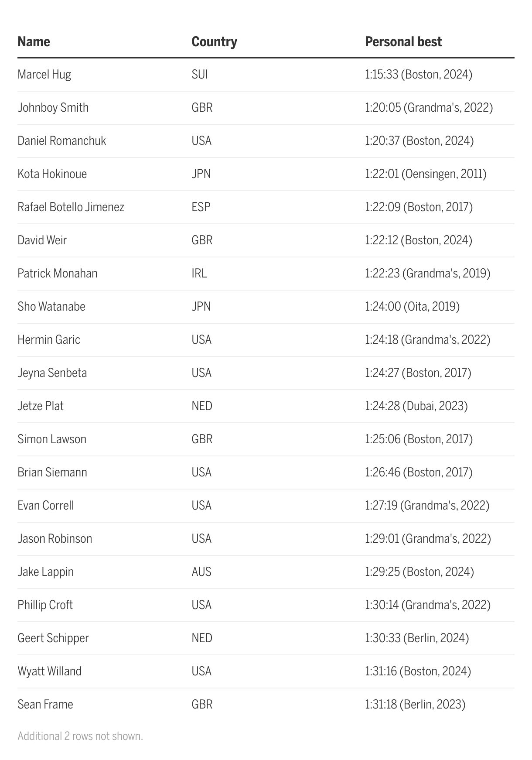Click Kota Hokinoue's personal best time

426,174
